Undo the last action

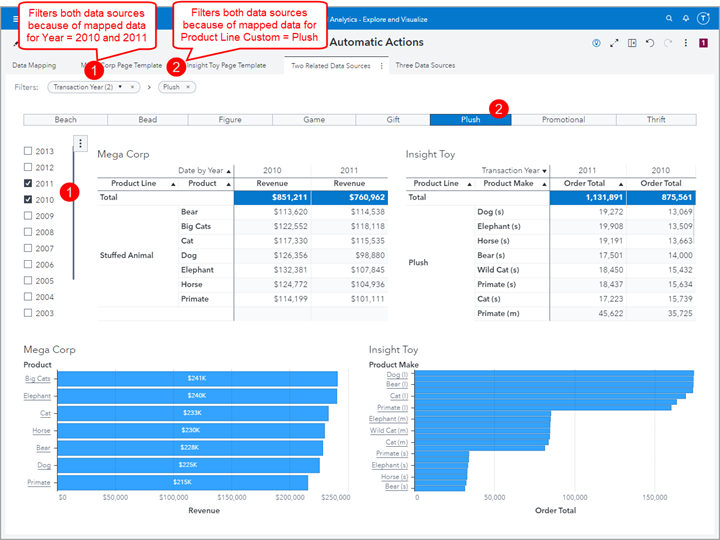[650, 43]
